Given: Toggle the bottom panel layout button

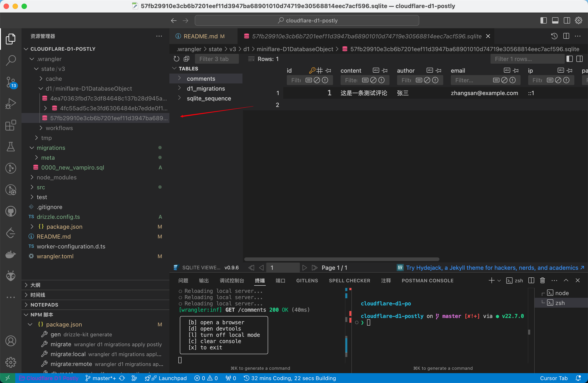Looking at the screenshot, I should pyautogui.click(x=555, y=21).
